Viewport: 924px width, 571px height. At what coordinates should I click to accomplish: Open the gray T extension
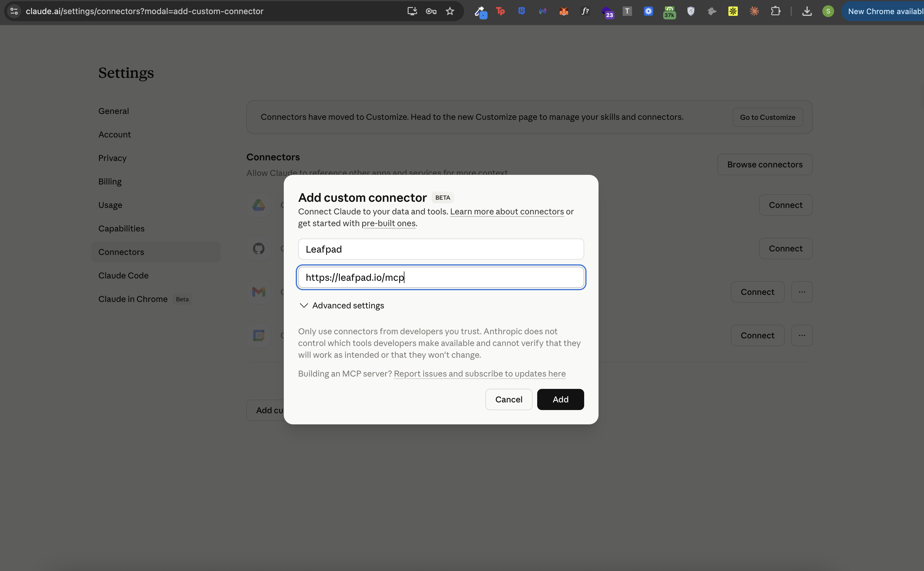627,11
